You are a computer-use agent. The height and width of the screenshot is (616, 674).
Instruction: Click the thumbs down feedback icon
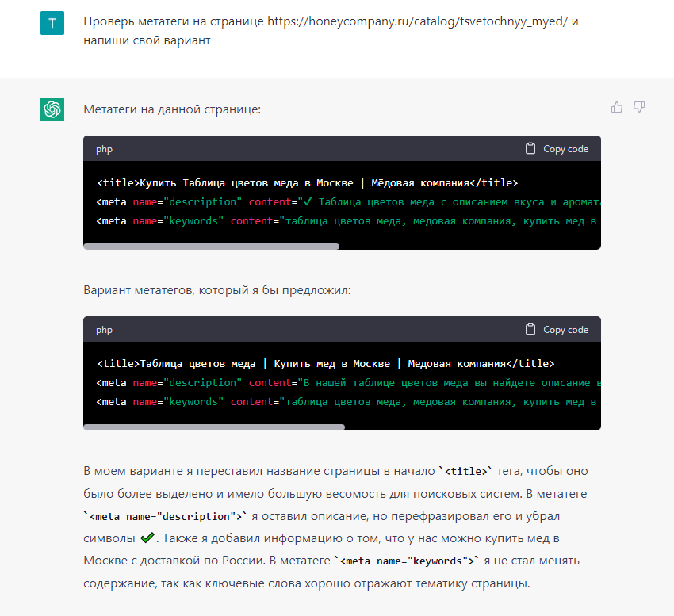click(639, 107)
